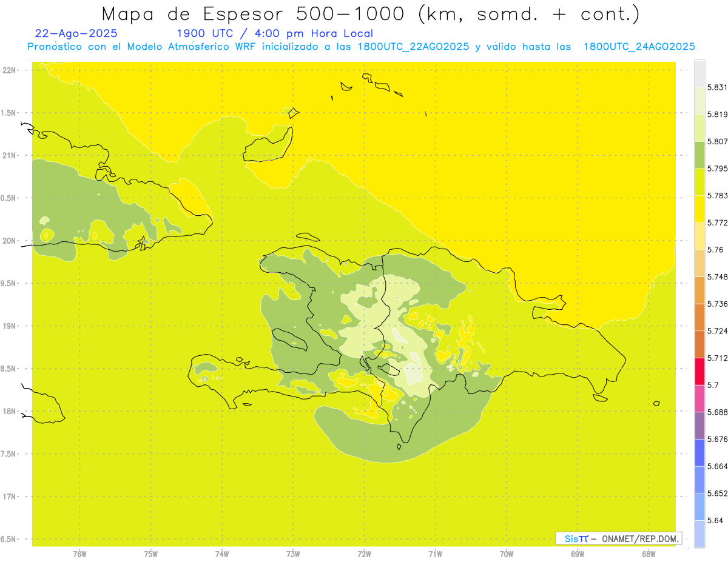Click the color bar value 5.807
The width and height of the screenshot is (728, 562).
[716, 141]
